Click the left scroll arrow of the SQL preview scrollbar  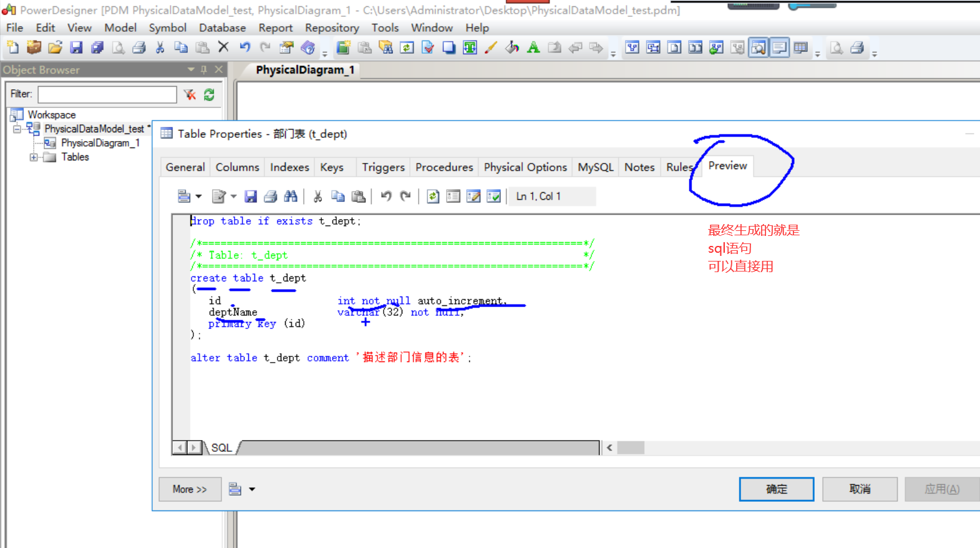(609, 448)
